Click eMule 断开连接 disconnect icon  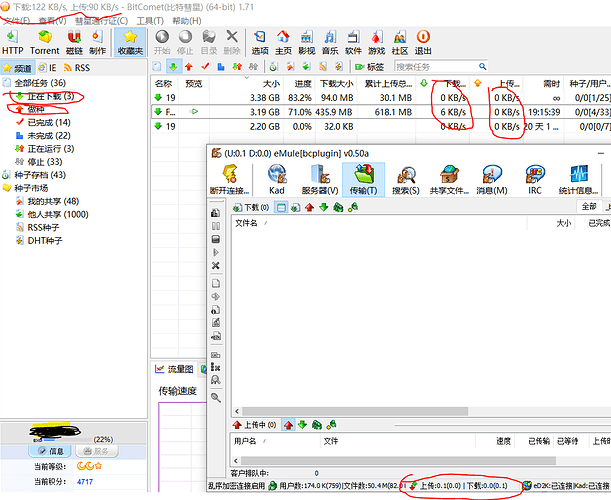(230, 179)
